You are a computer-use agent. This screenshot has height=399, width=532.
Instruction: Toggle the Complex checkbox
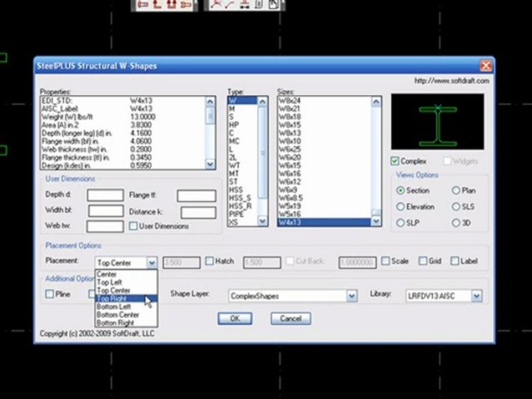pyautogui.click(x=395, y=161)
